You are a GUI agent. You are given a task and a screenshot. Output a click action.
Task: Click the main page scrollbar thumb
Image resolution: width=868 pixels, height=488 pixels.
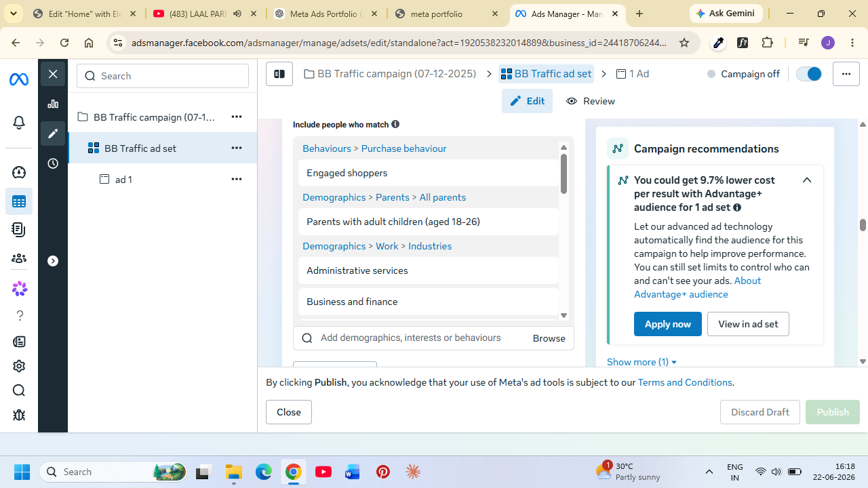coord(863,225)
